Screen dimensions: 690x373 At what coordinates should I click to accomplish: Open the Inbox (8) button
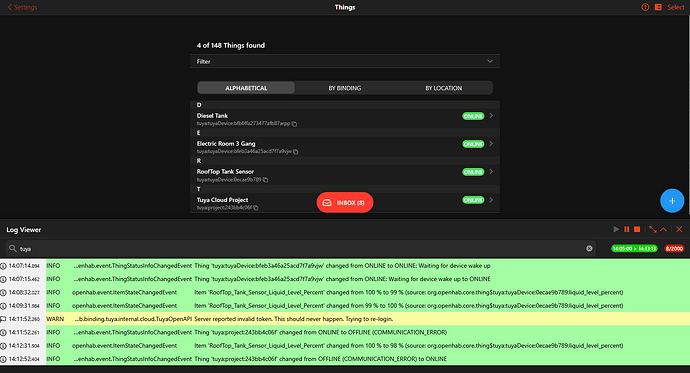pos(345,202)
